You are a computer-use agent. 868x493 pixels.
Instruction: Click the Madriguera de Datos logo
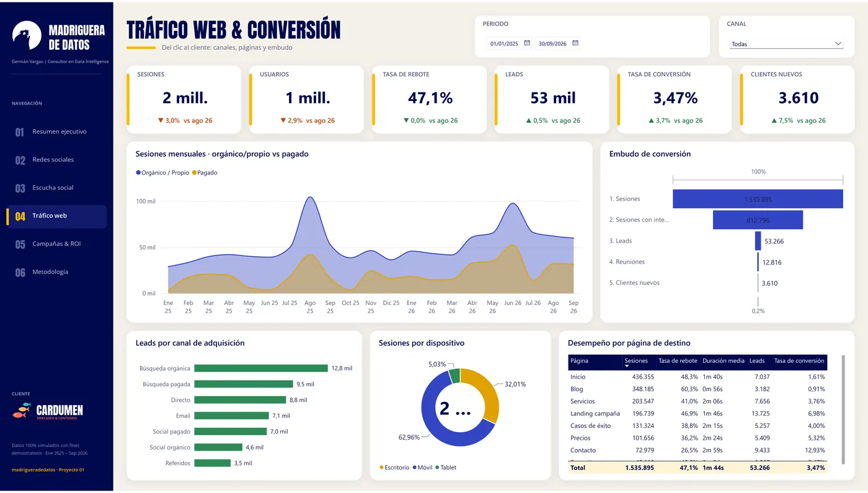click(27, 35)
